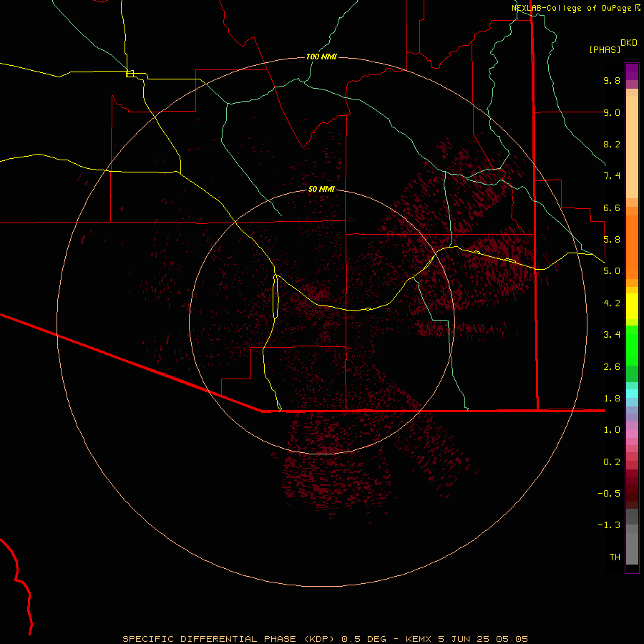Viewport: 644px width, 644px height.
Task: Select the pink color scale band
Action: [x=632, y=434]
